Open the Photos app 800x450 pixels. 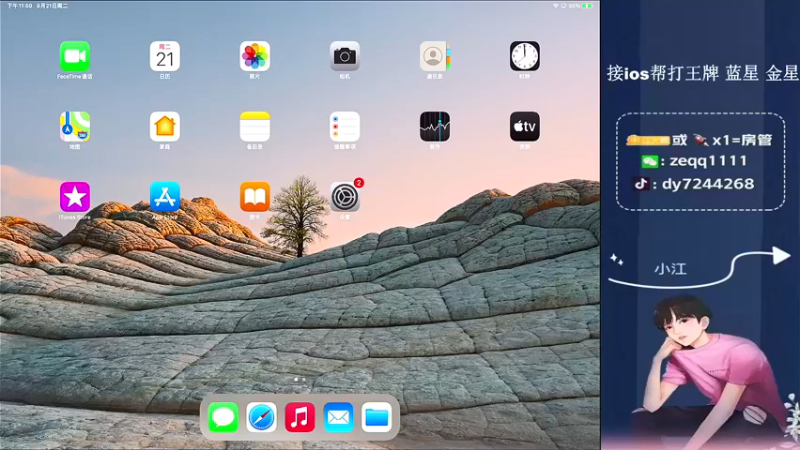point(255,56)
